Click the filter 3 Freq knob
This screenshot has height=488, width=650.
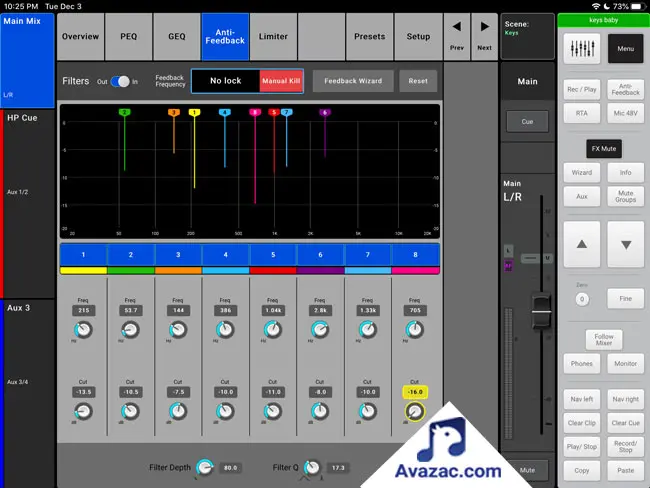[x=178, y=330]
